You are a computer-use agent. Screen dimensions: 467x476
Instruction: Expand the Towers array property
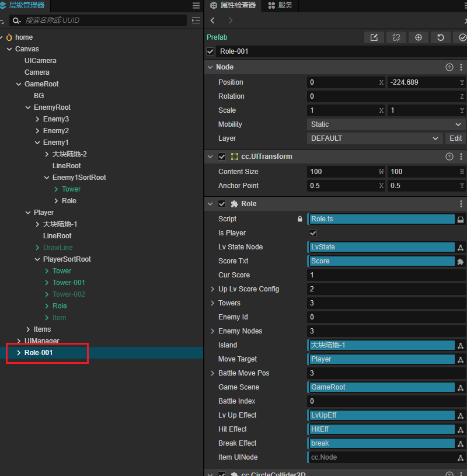click(x=212, y=303)
